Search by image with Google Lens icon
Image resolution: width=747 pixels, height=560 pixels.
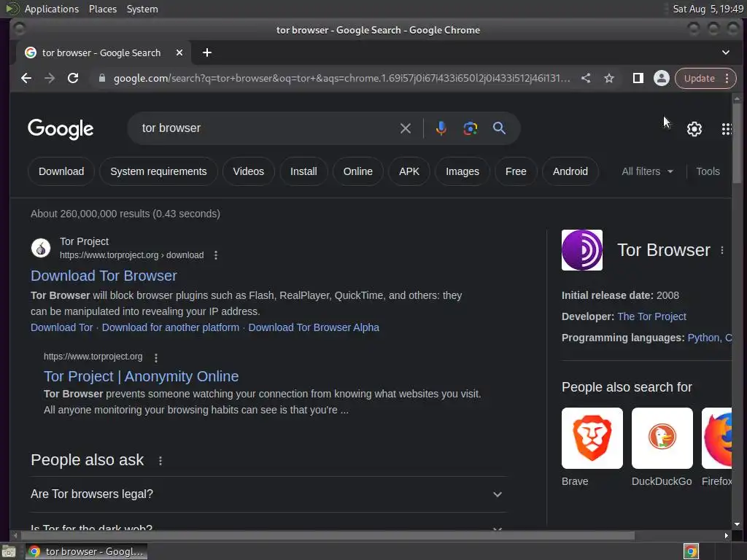(x=471, y=128)
